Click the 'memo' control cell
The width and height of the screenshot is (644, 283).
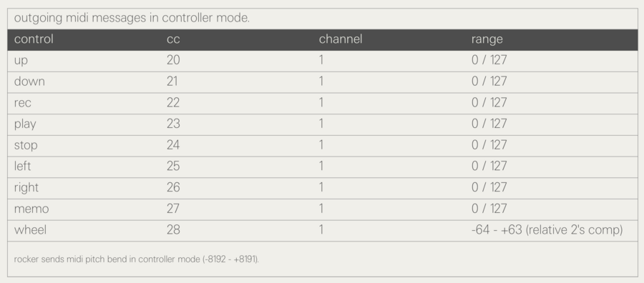click(31, 209)
